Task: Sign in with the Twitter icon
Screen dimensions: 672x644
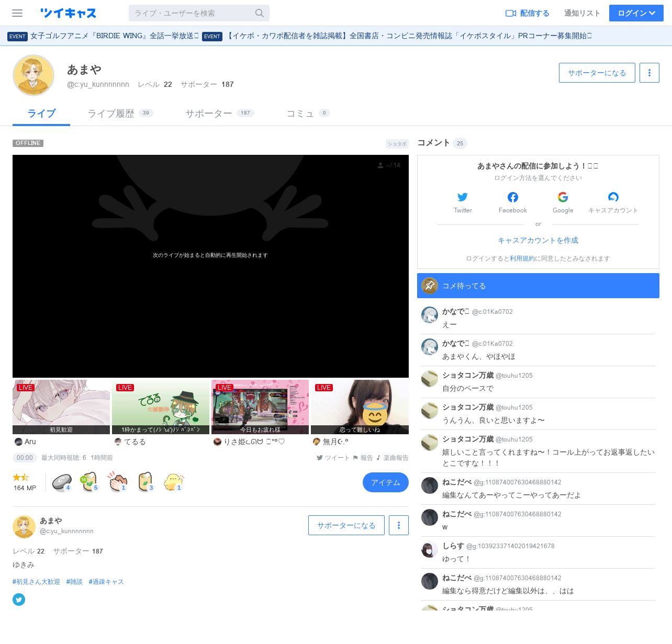Action: (x=463, y=197)
